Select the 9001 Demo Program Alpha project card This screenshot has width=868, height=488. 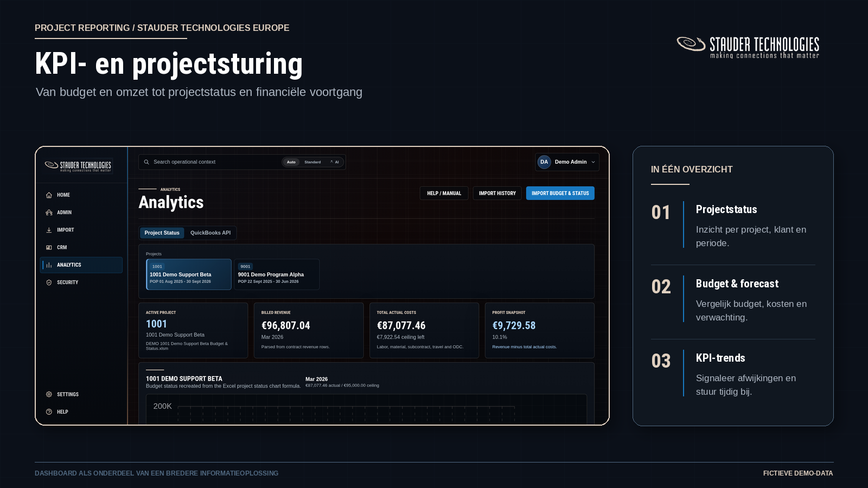pos(277,274)
